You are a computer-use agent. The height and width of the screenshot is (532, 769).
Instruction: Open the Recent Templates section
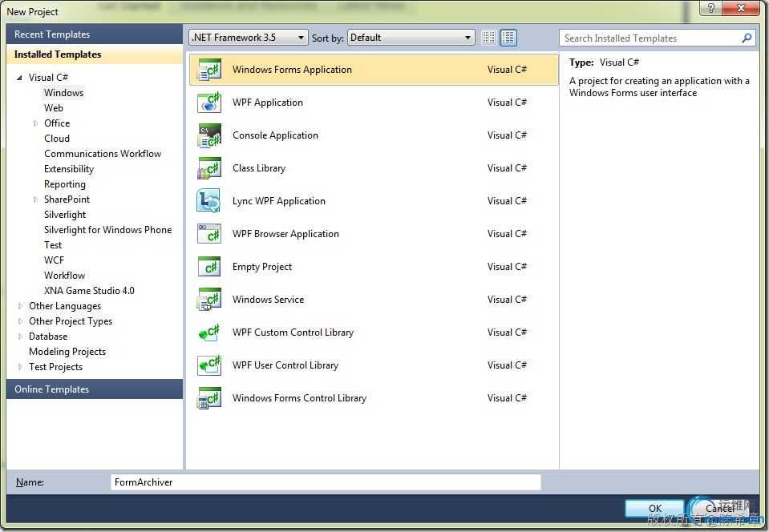[x=94, y=34]
